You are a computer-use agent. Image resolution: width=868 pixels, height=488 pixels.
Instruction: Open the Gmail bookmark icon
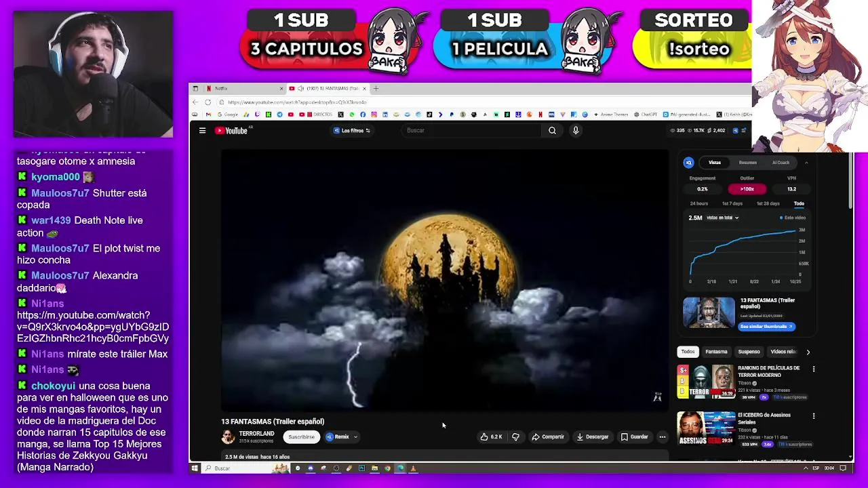pyautogui.click(x=209, y=115)
